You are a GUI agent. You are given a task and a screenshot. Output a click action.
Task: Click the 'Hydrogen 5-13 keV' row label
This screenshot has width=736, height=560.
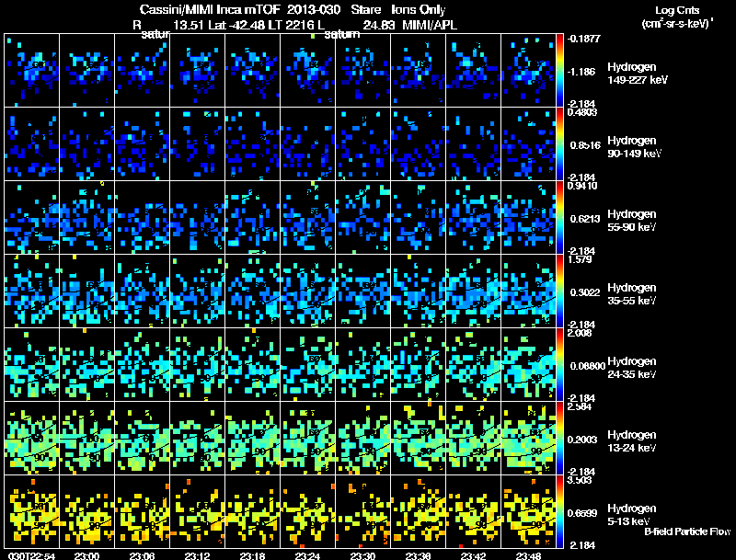(x=632, y=515)
